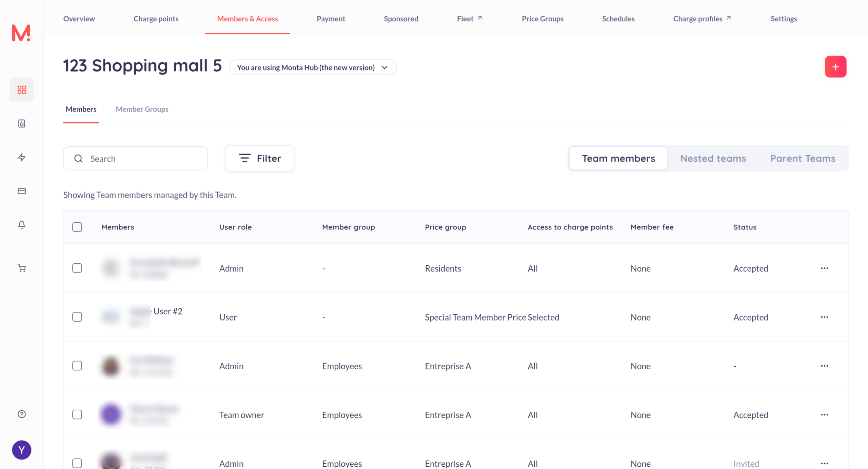Click the Monta logo in sidebar
868x469 pixels.
coord(21,33)
